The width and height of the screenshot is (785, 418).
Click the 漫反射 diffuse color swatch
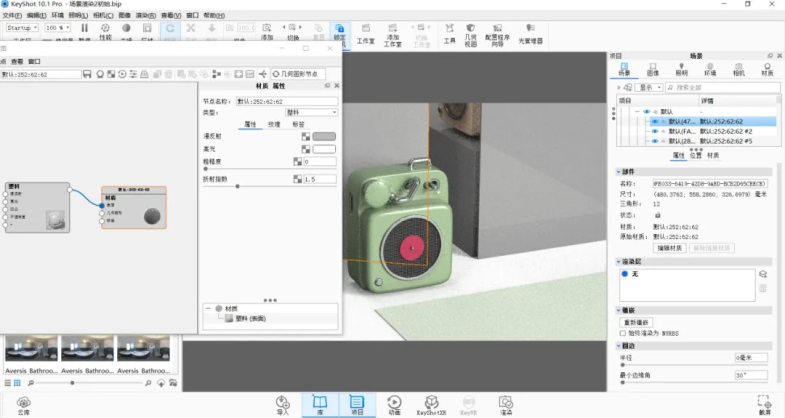(x=323, y=136)
